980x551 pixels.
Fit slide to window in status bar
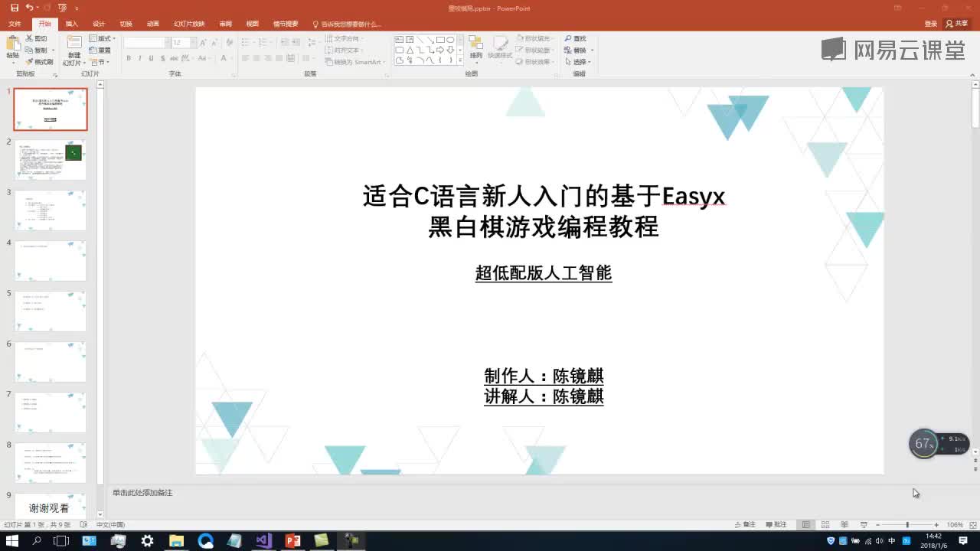(x=972, y=525)
